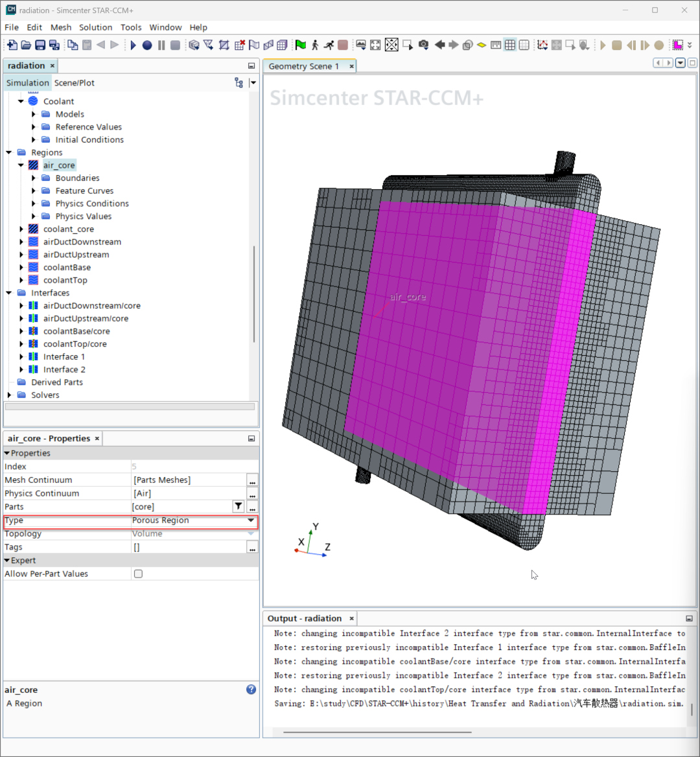
Task: Toggle the light grid display icon
Action: (524, 45)
